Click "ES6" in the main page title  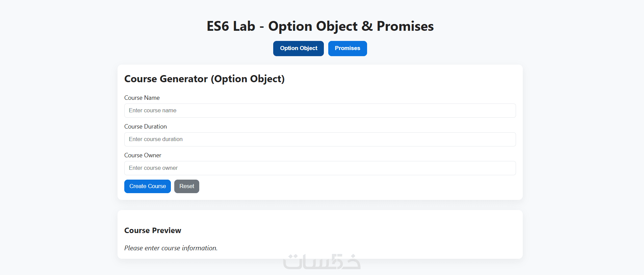pyautogui.click(x=217, y=26)
